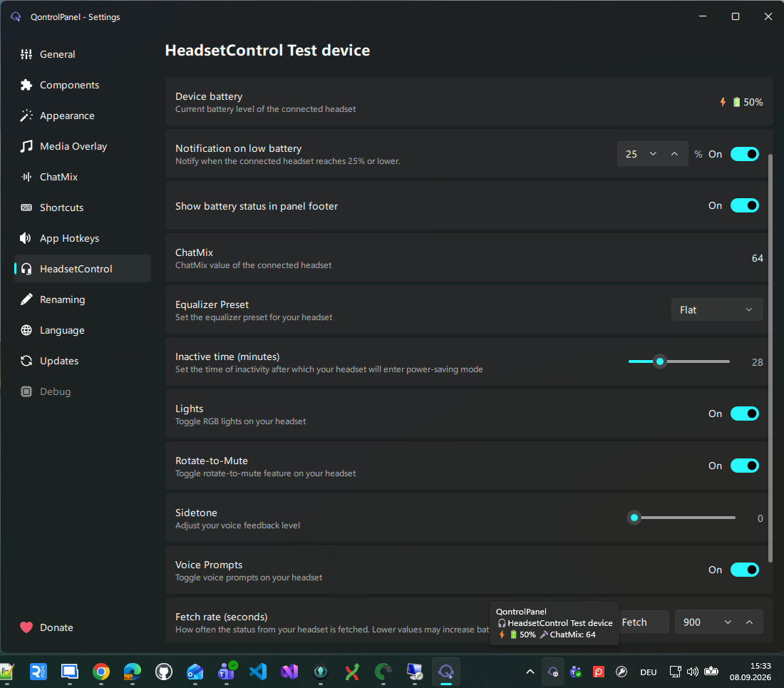784x688 pixels.
Task: Click the inactive time value 28
Action: coord(758,362)
